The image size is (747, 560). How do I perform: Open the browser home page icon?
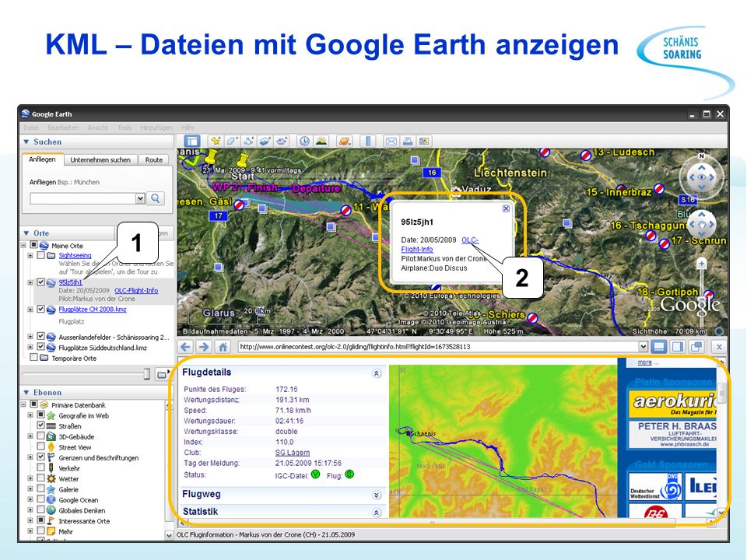point(223,347)
